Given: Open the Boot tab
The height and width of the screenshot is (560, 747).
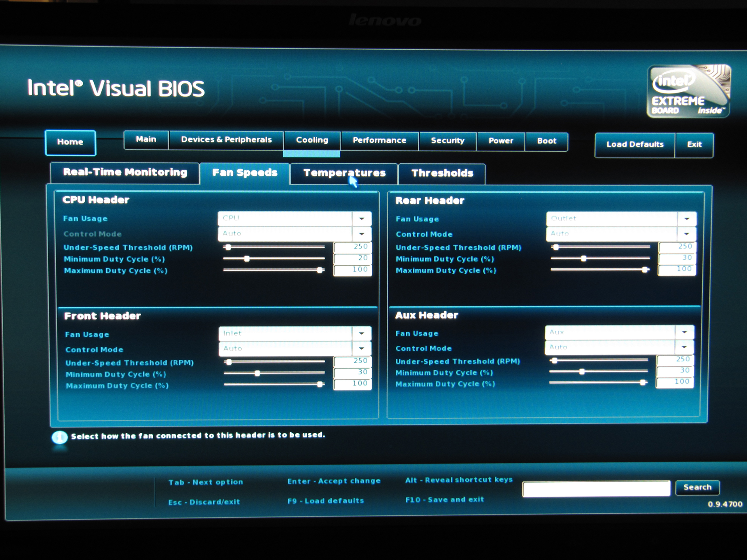Looking at the screenshot, I should point(547,142).
